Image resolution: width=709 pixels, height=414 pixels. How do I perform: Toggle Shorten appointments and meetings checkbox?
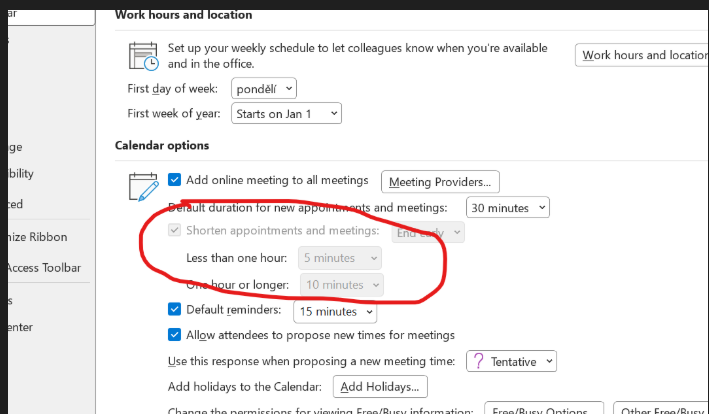click(175, 230)
